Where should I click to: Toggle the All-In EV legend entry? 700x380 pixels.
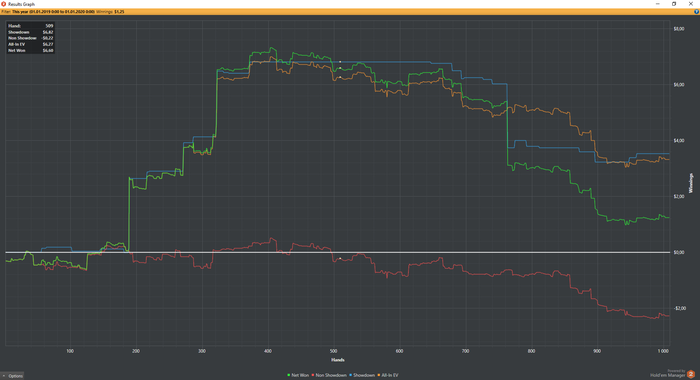point(388,375)
